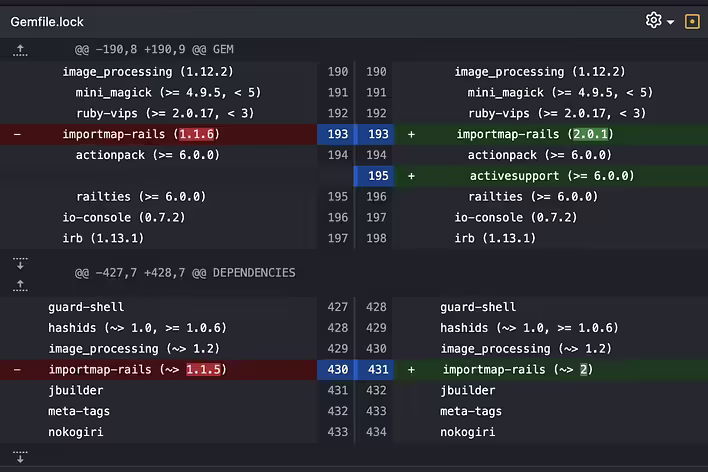Click old line number 430 highlighted in blue

coord(337,370)
